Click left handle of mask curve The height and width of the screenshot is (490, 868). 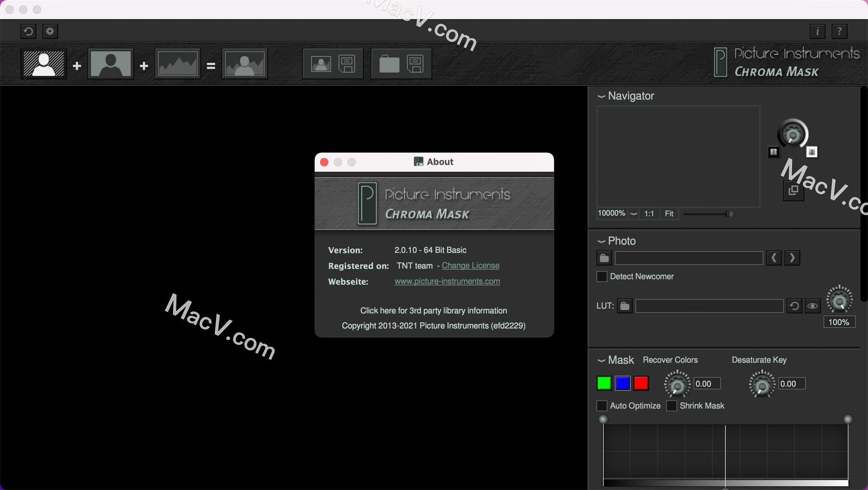603,419
